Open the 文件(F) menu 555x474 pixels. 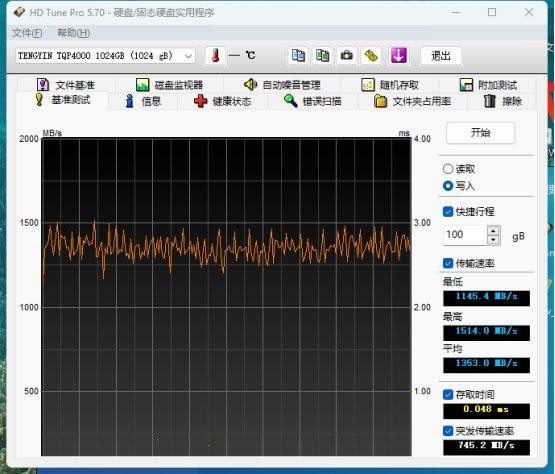pos(27,33)
